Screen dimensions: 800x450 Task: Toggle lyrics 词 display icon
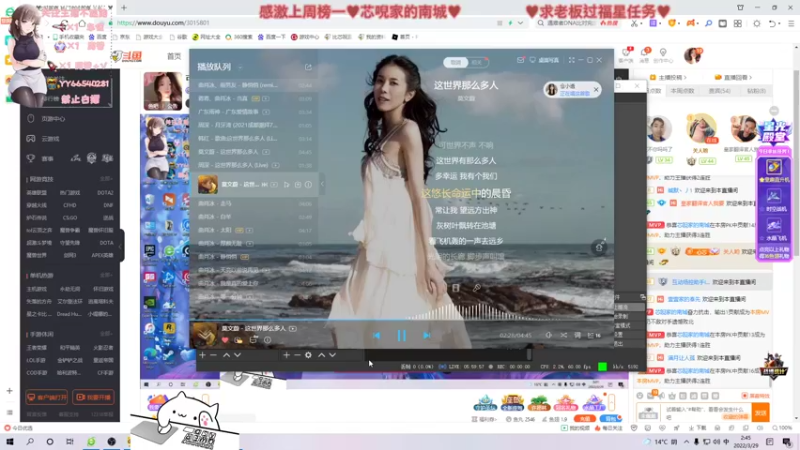point(578,335)
